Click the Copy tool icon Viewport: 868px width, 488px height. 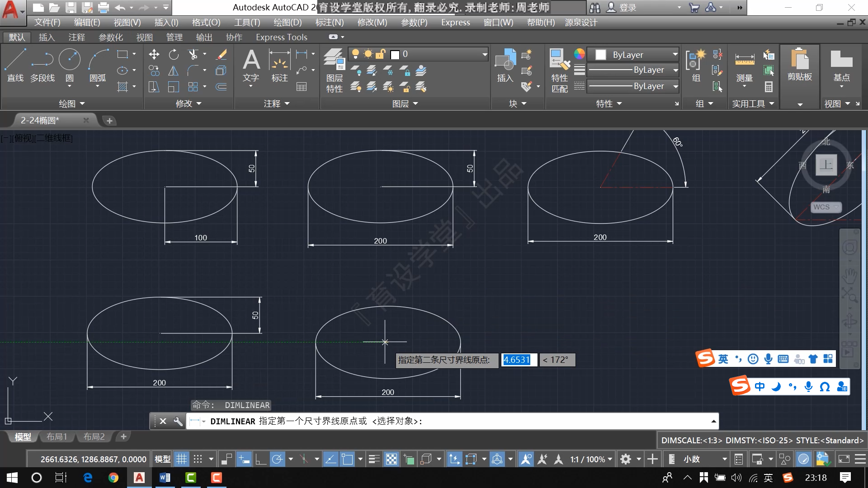pos(154,70)
